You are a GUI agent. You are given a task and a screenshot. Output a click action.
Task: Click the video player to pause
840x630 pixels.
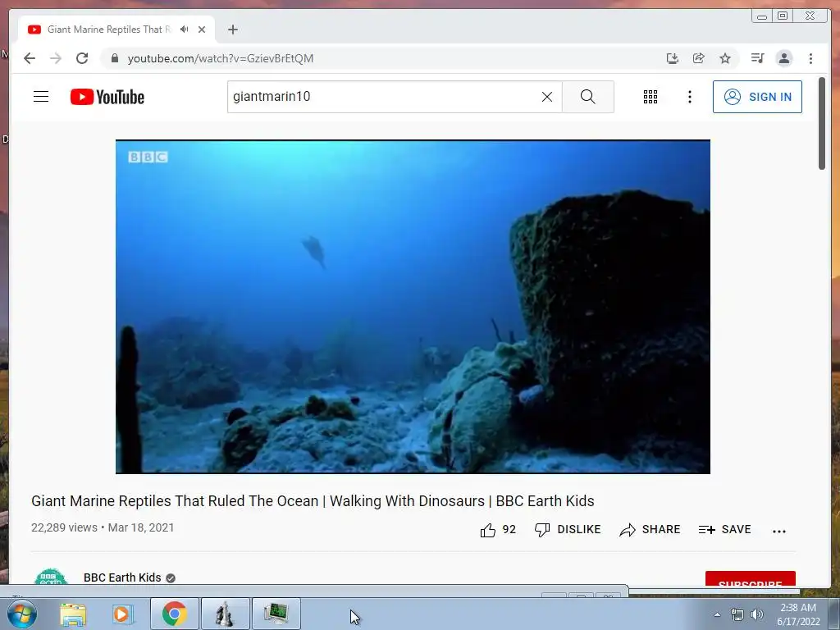coord(413,307)
